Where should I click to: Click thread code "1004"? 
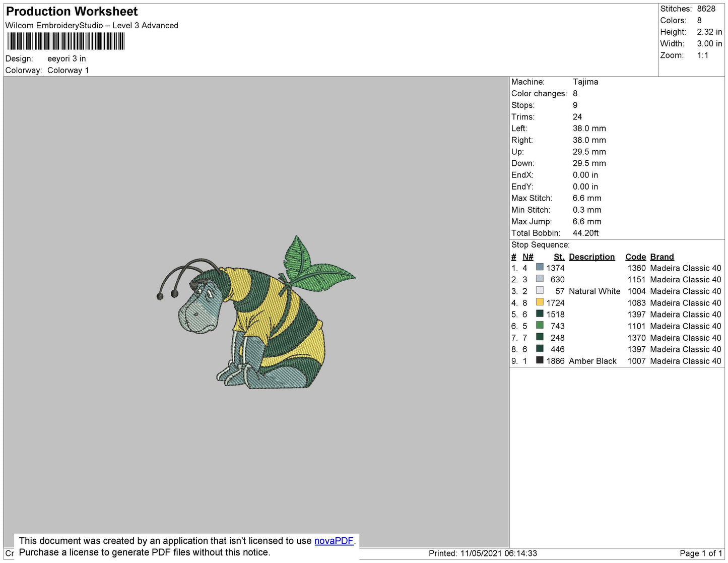[637, 291]
